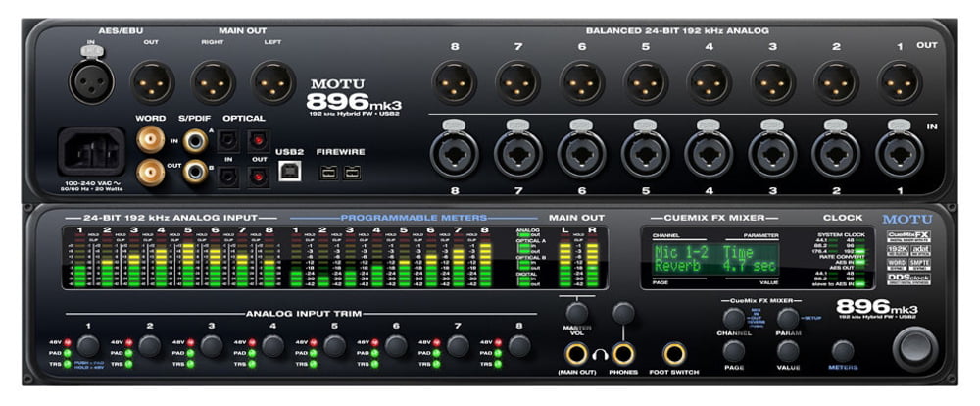The width and height of the screenshot is (980, 406).
Task: Select the MAIN OUT LEFT XLR jack
Action: click(273, 82)
